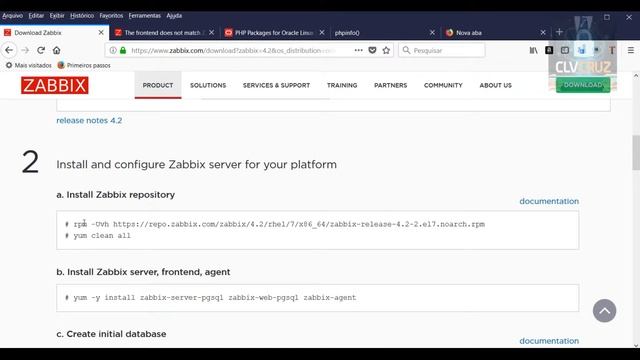Close the Nova aba tab
This screenshot has width=640, height=360.
coord(543,33)
